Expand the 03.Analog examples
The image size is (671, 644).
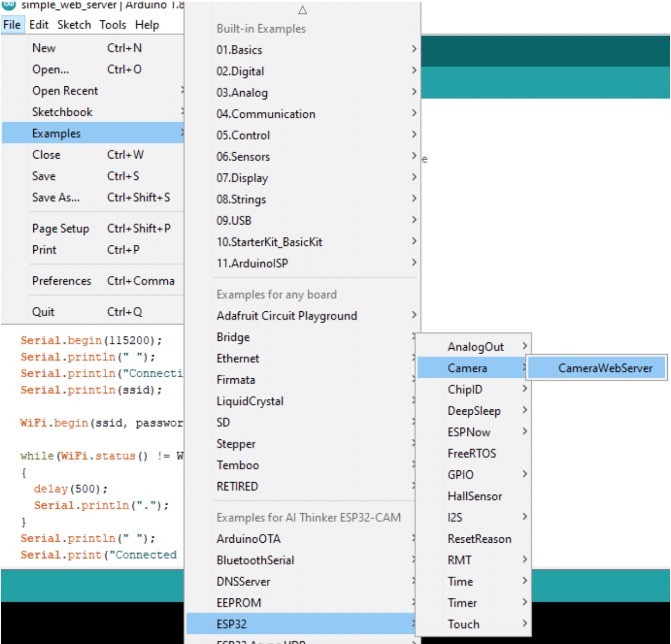[x=303, y=93]
